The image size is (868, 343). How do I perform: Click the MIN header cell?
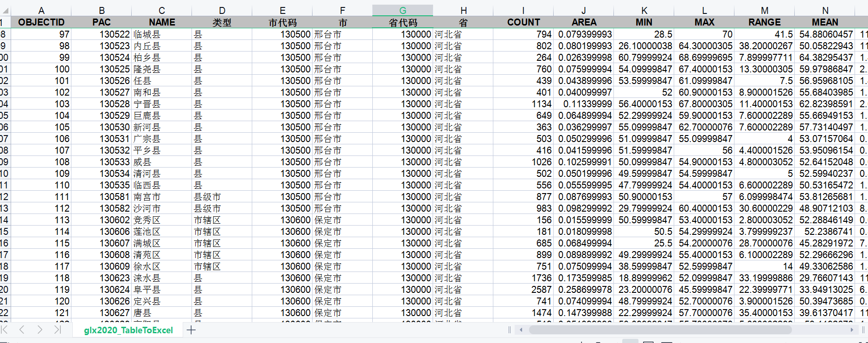pyautogui.click(x=644, y=22)
